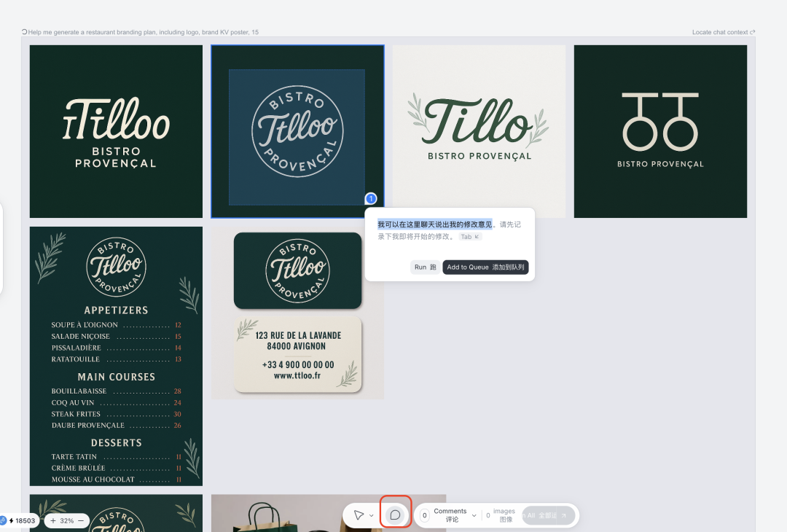Select the menu poster with Appetizers
Screen dimensions: 787x532
pyautogui.click(x=116, y=356)
